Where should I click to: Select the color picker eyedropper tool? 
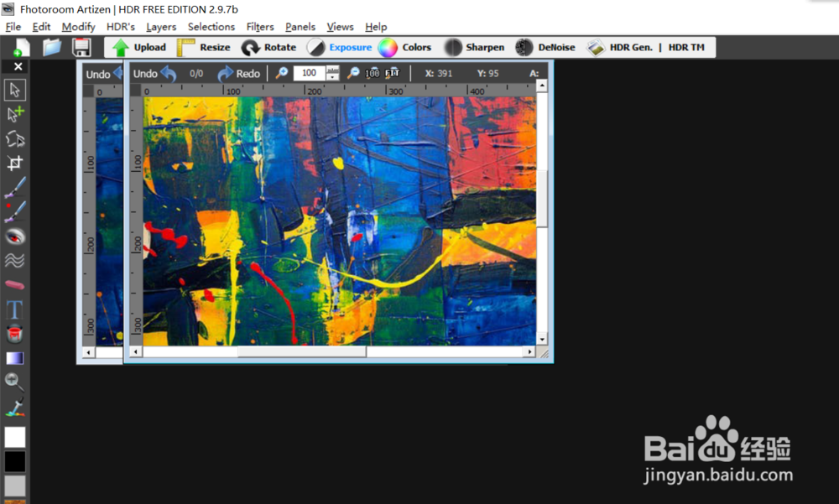(x=15, y=408)
